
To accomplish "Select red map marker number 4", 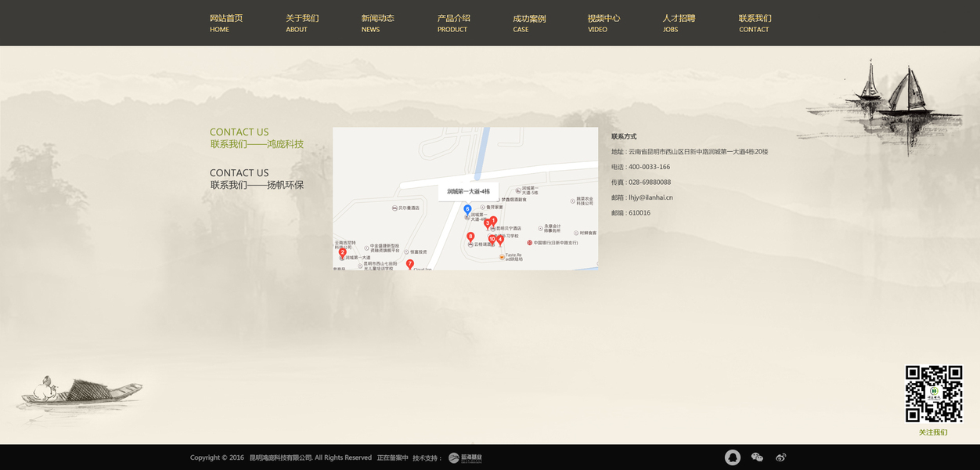I will (x=500, y=240).
